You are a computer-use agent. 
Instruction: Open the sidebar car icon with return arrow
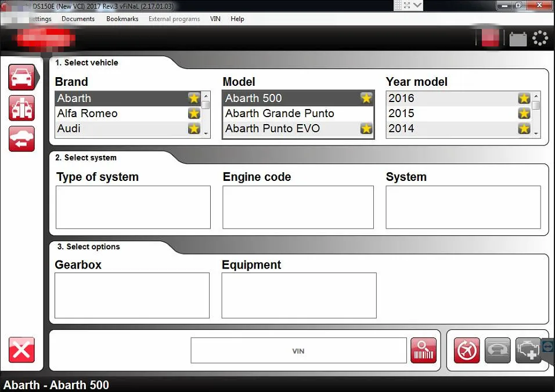[x=21, y=139]
